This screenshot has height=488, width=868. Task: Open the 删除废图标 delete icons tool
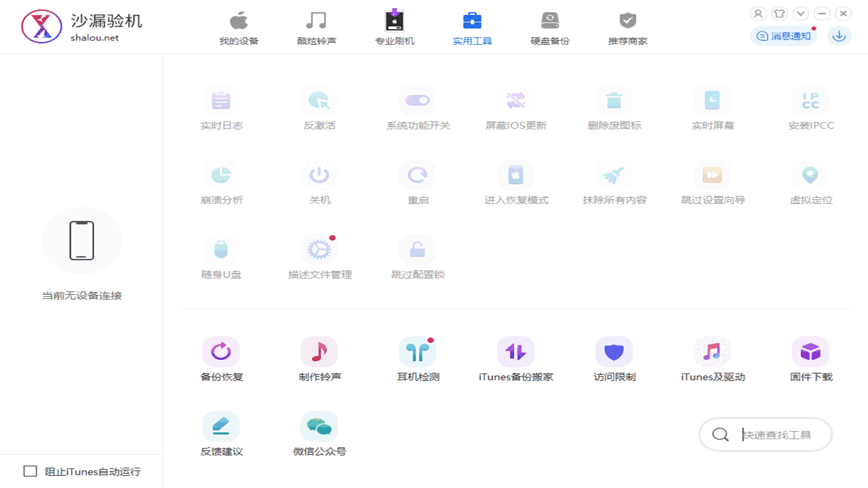coord(614,108)
